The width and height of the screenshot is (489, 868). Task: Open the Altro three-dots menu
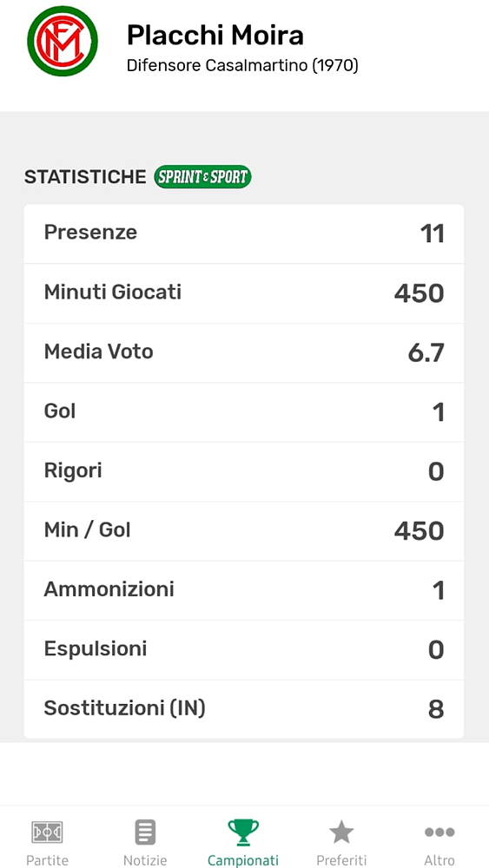[x=439, y=832]
